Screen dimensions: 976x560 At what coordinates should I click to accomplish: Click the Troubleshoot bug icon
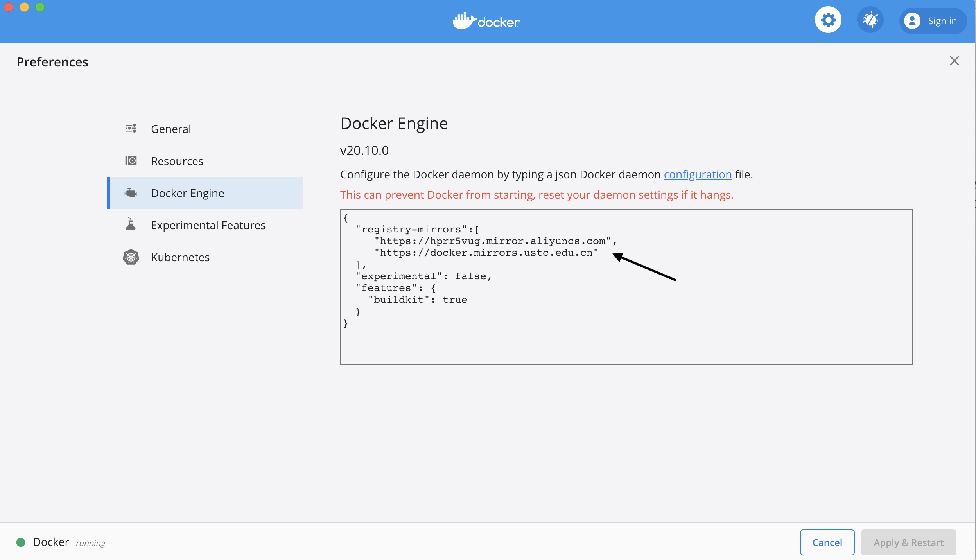tap(870, 19)
